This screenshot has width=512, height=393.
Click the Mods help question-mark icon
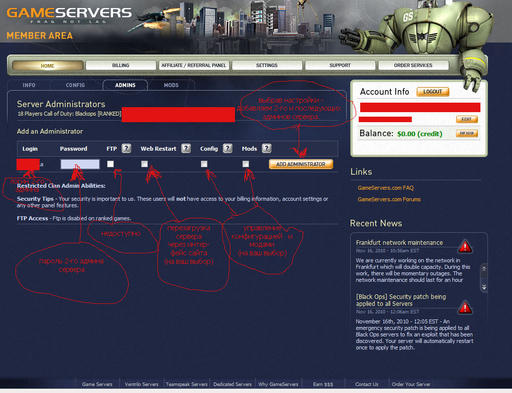pos(267,148)
